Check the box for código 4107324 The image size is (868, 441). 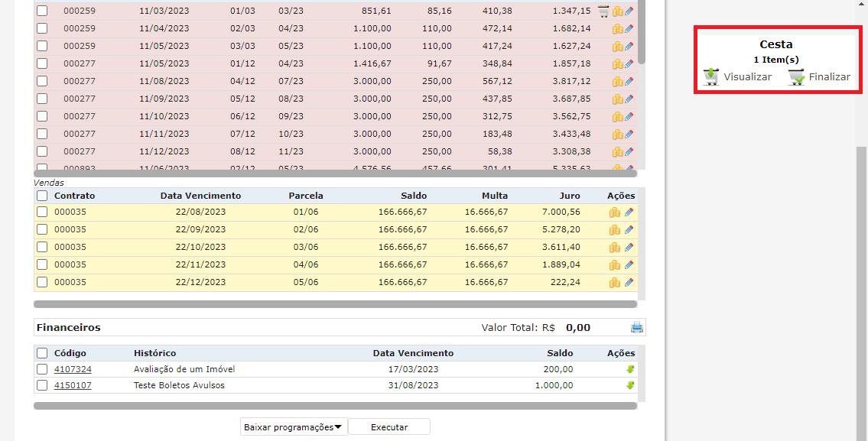(x=42, y=369)
